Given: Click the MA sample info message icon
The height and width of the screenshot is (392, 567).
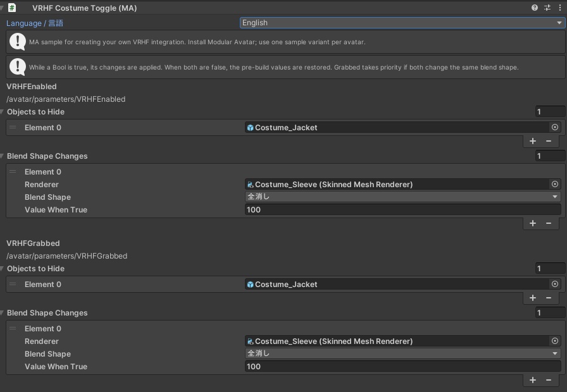Looking at the screenshot, I should 17,42.
